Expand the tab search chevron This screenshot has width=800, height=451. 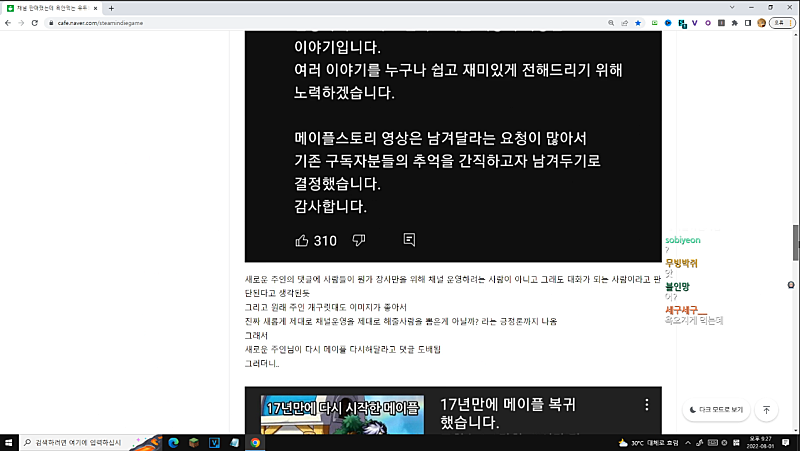pos(732,8)
